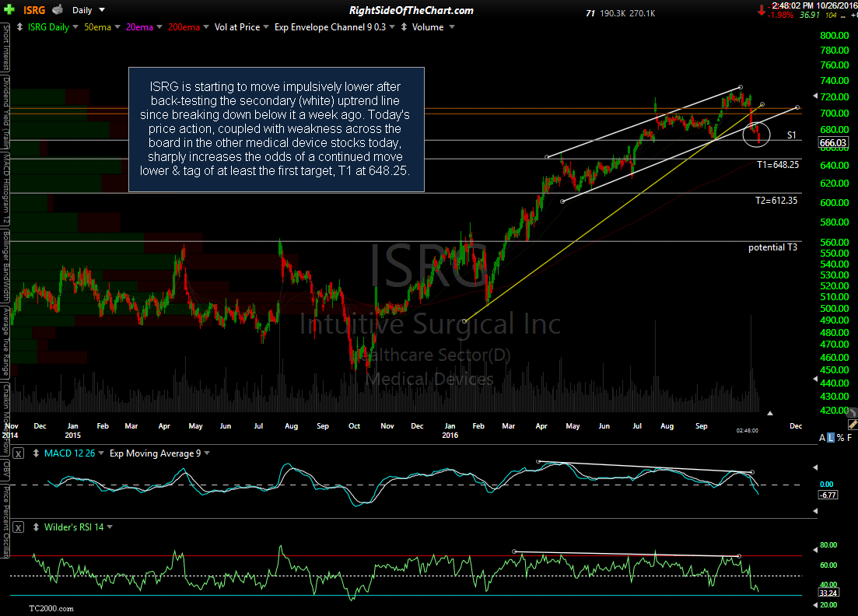This screenshot has height=616, width=858.
Task: Click the yellow trendline endpoint handle at its upper end
Action: click(x=762, y=104)
